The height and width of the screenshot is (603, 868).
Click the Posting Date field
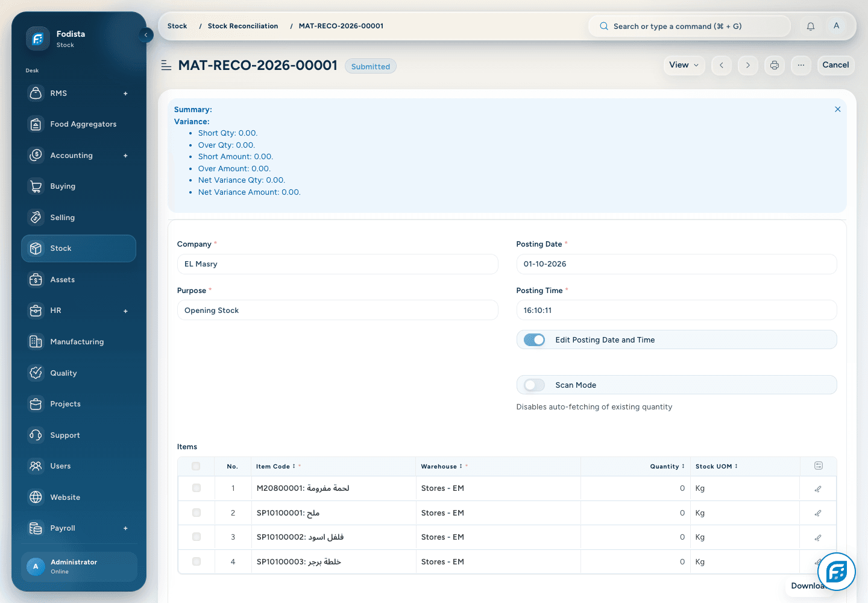pos(676,264)
